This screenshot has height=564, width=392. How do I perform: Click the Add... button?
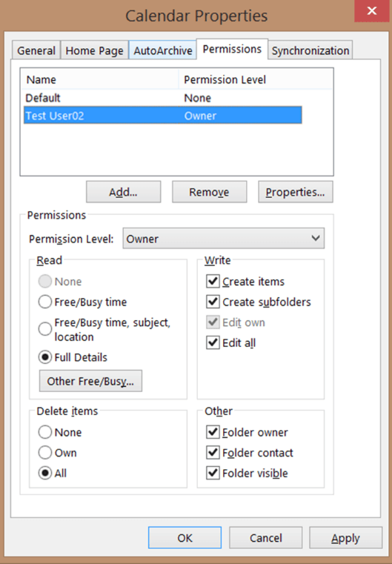(x=123, y=192)
